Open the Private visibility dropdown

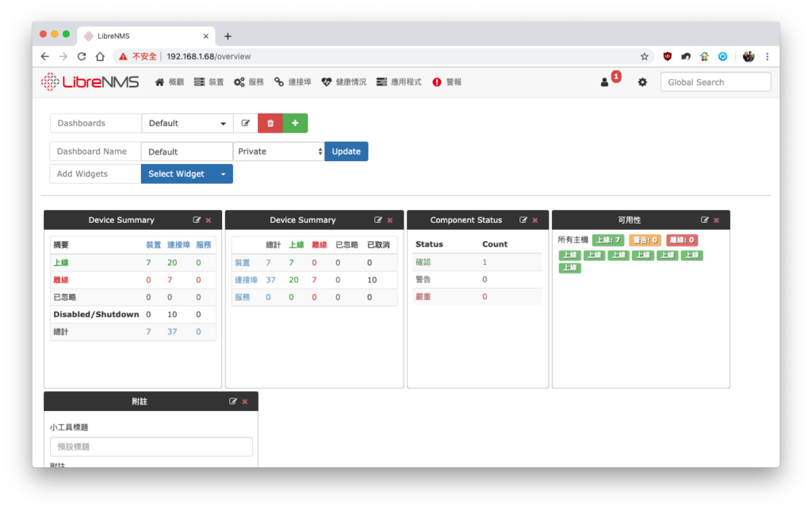point(279,151)
